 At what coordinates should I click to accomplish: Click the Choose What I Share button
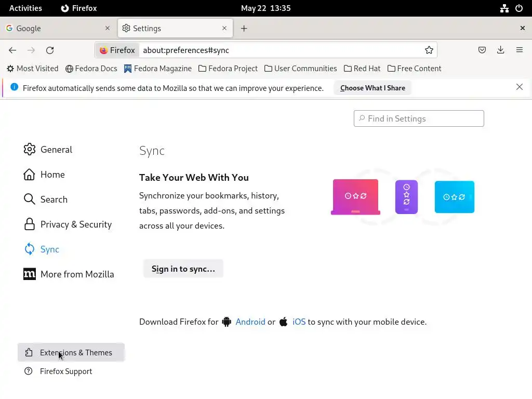pyautogui.click(x=373, y=88)
